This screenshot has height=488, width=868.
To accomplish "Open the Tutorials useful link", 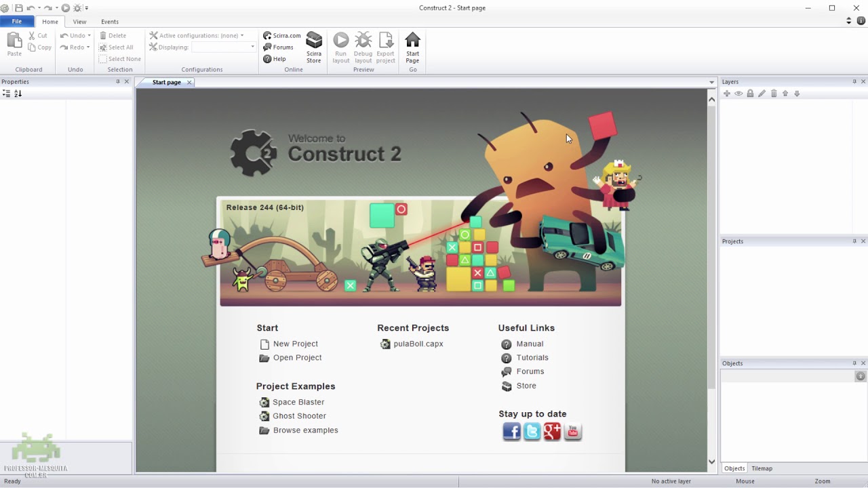I will click(x=532, y=358).
